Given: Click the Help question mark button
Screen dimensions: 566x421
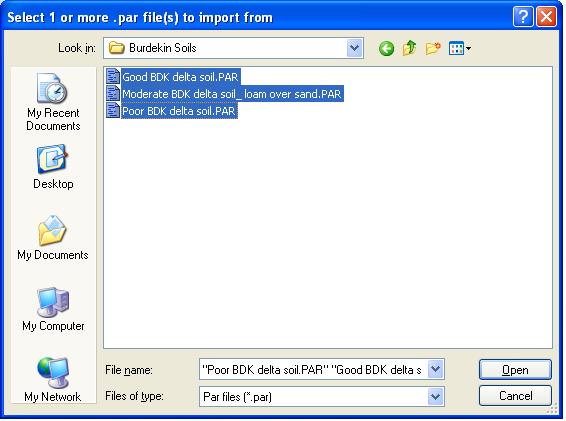Looking at the screenshot, I should tap(523, 17).
